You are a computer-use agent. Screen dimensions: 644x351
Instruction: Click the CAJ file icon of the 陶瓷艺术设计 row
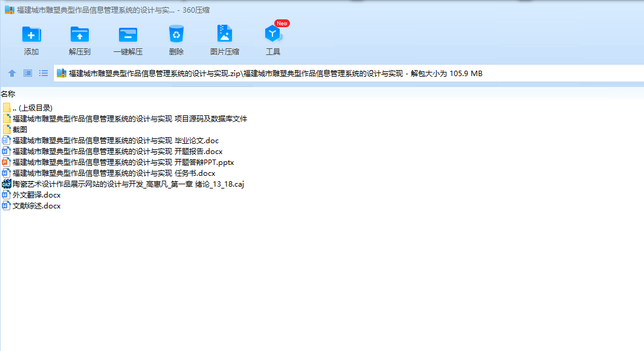pyautogui.click(x=6, y=184)
